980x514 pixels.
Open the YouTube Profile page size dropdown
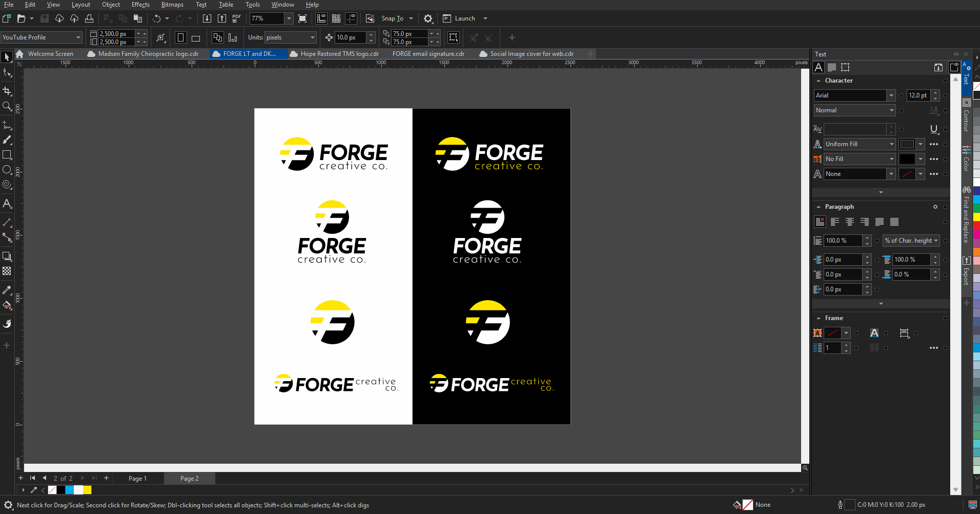78,37
